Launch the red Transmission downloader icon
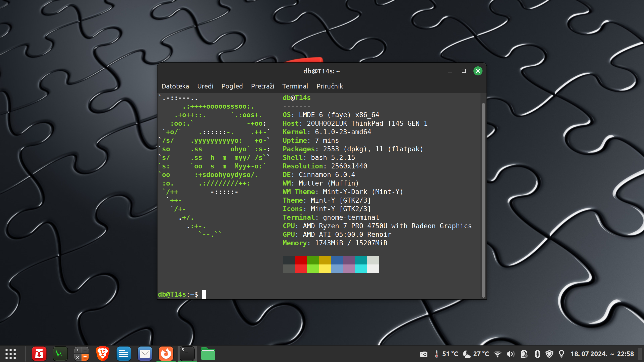The width and height of the screenshot is (644, 362). click(39, 354)
